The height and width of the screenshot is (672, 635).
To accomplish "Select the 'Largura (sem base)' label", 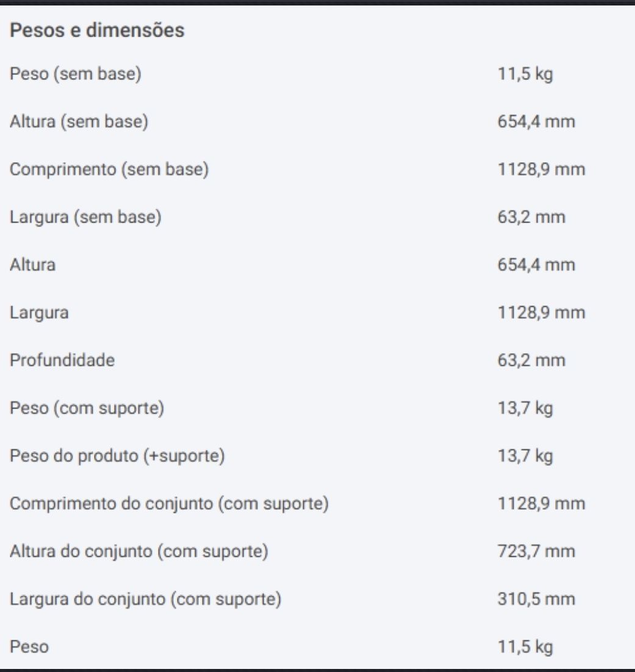I will (x=85, y=217).
